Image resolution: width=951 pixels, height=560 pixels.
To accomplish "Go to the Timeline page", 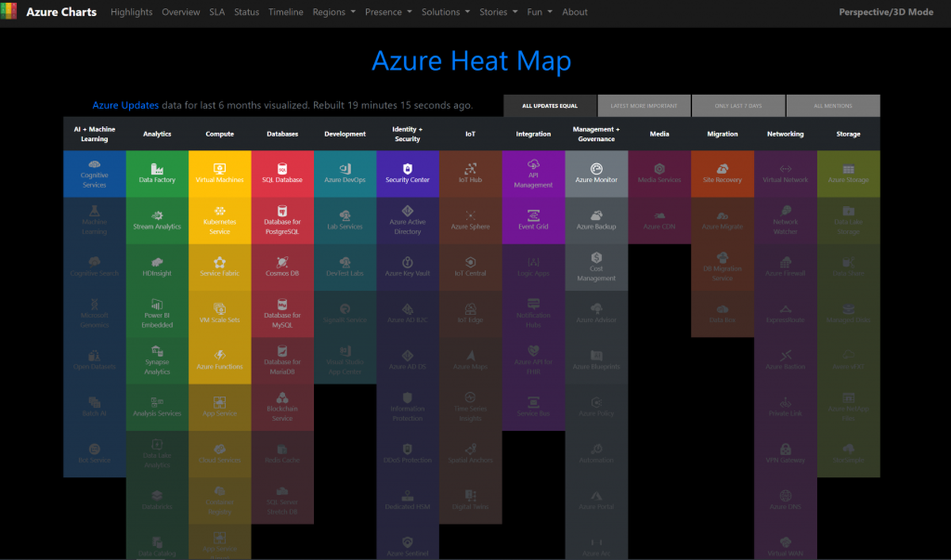I will (x=285, y=12).
